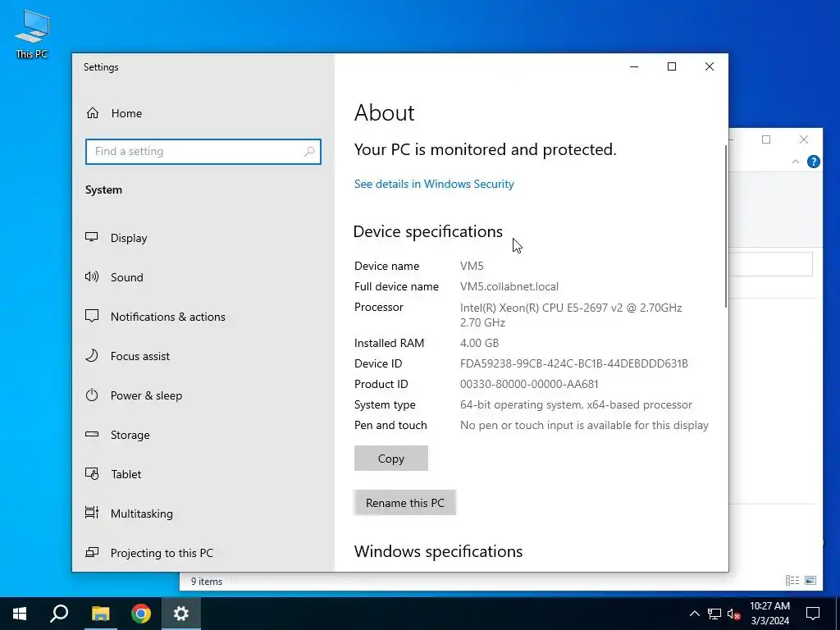The width and height of the screenshot is (840, 630).
Task: Open the Windows Start menu
Action: coord(20,614)
